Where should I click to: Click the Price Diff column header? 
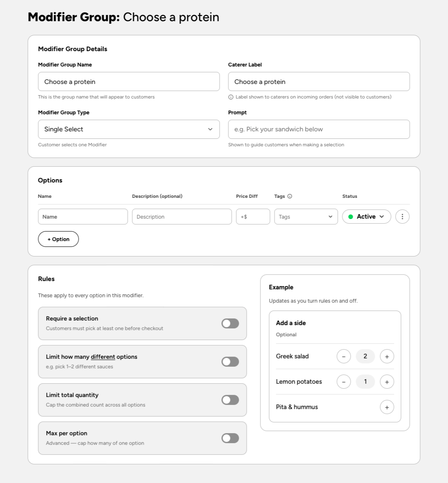(247, 196)
